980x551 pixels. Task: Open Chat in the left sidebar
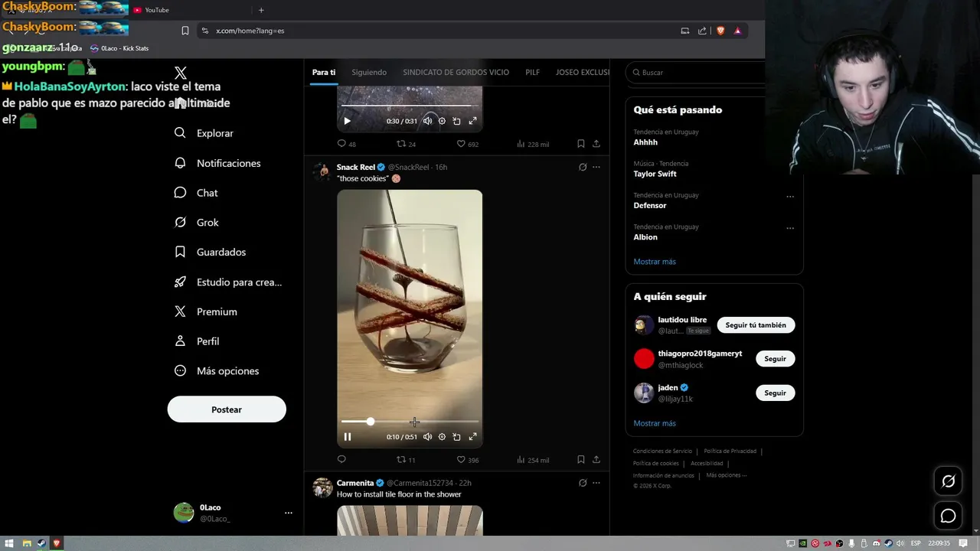click(x=196, y=193)
